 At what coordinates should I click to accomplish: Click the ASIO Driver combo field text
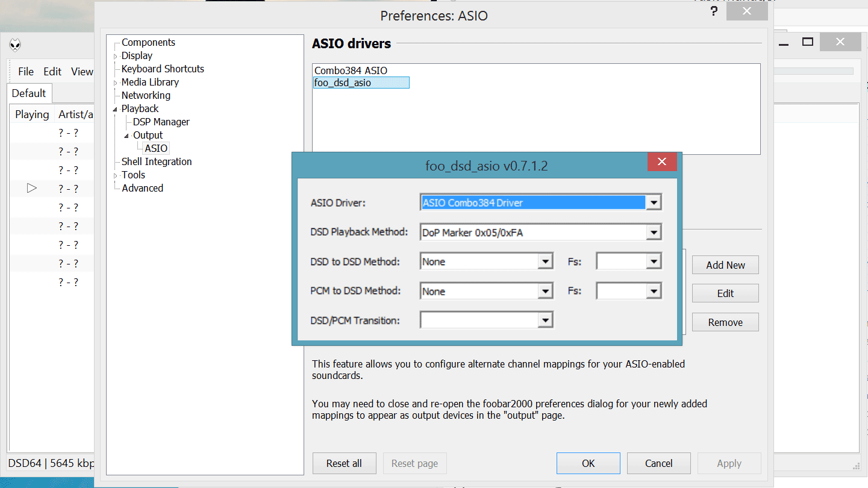tap(533, 203)
